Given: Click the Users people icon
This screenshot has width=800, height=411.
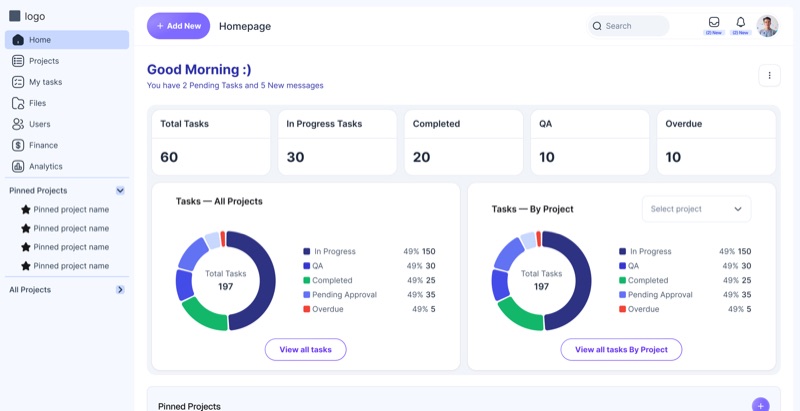Looking at the screenshot, I should point(18,124).
